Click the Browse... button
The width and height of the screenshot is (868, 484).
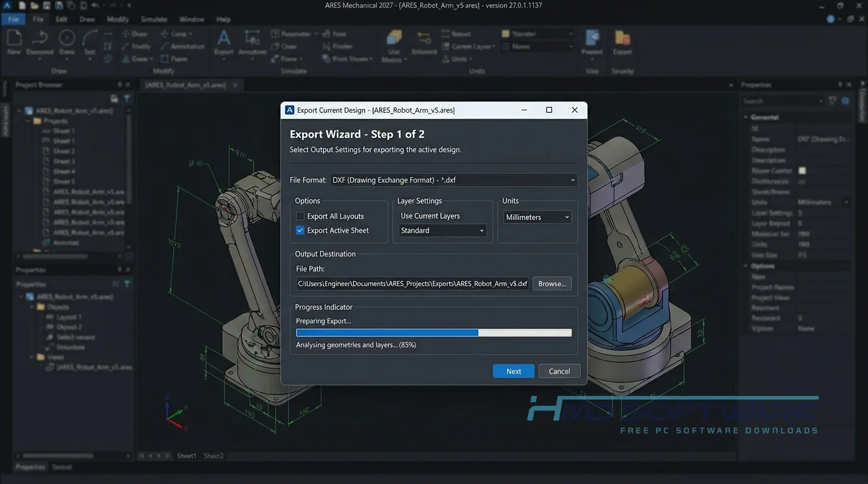[552, 284]
